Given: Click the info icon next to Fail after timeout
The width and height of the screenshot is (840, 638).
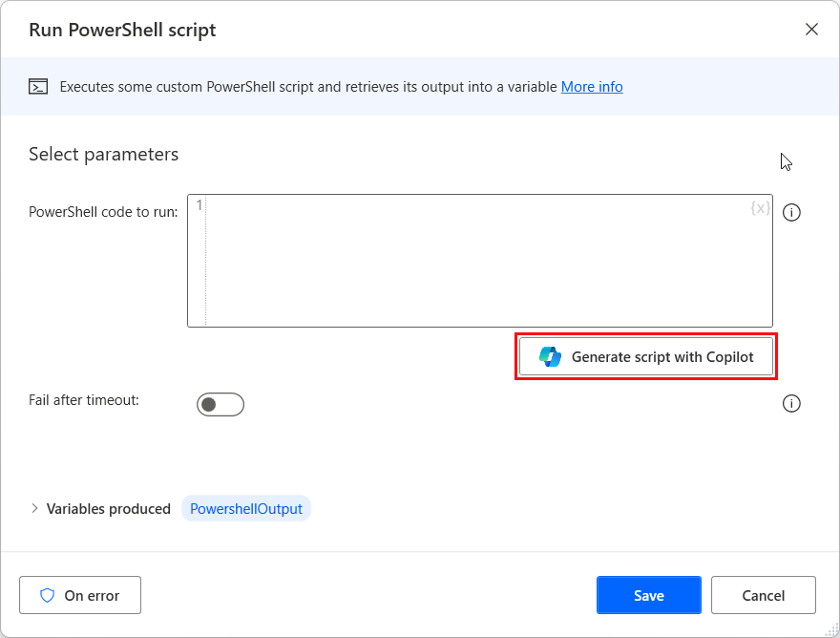Looking at the screenshot, I should 791,403.
